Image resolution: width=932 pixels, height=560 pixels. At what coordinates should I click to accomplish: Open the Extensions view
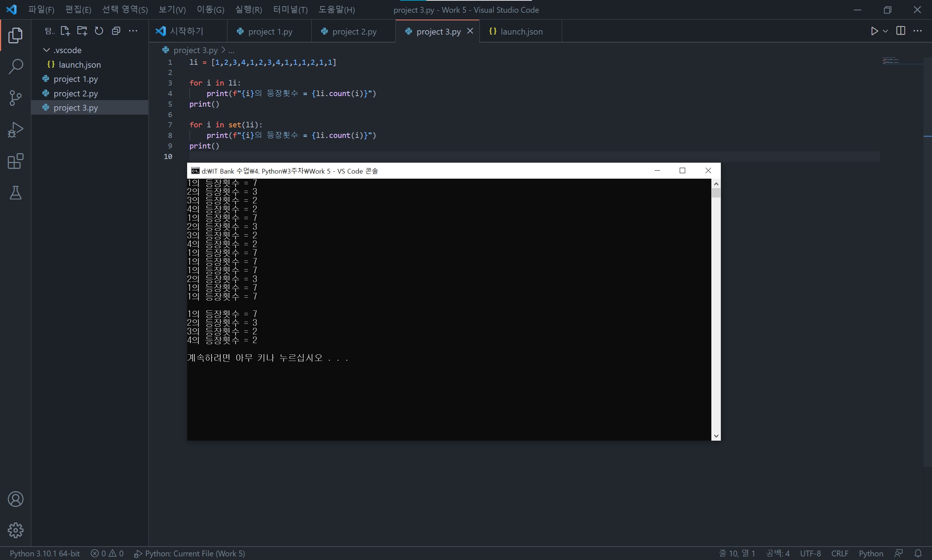[x=16, y=162]
